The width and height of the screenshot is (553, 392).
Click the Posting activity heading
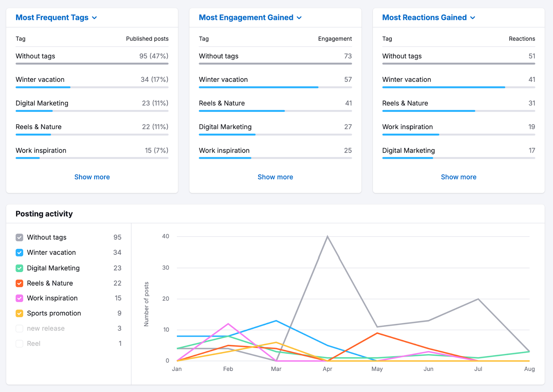44,214
